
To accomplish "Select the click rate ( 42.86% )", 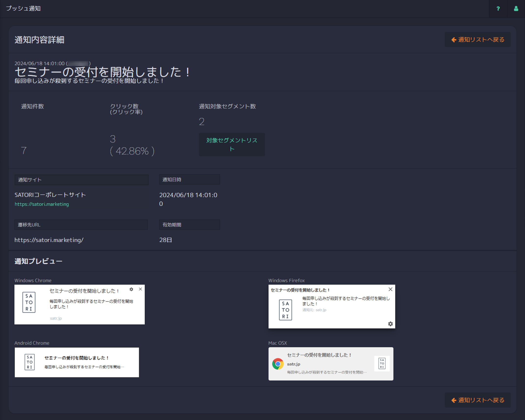I will 132,151.
